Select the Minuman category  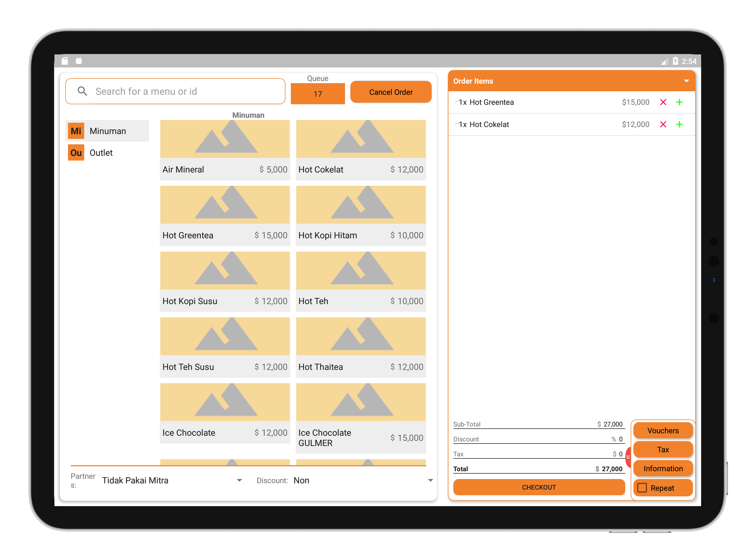[108, 131]
